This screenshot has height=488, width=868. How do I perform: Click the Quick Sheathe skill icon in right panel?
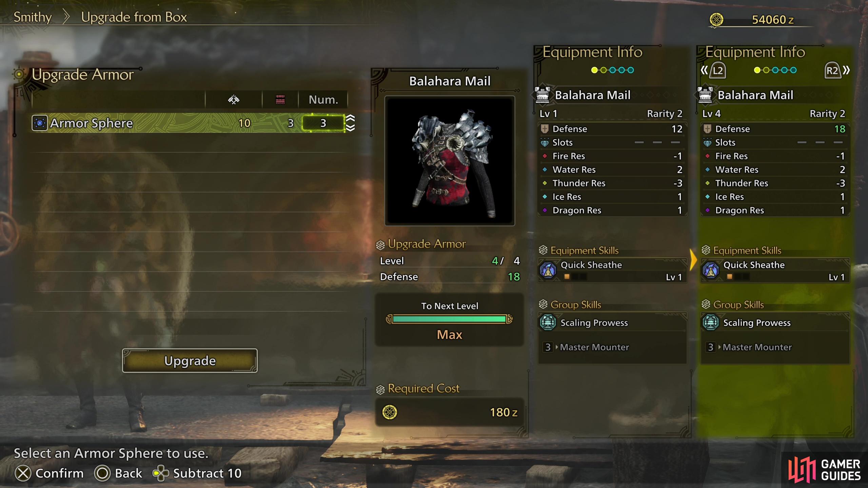click(711, 270)
